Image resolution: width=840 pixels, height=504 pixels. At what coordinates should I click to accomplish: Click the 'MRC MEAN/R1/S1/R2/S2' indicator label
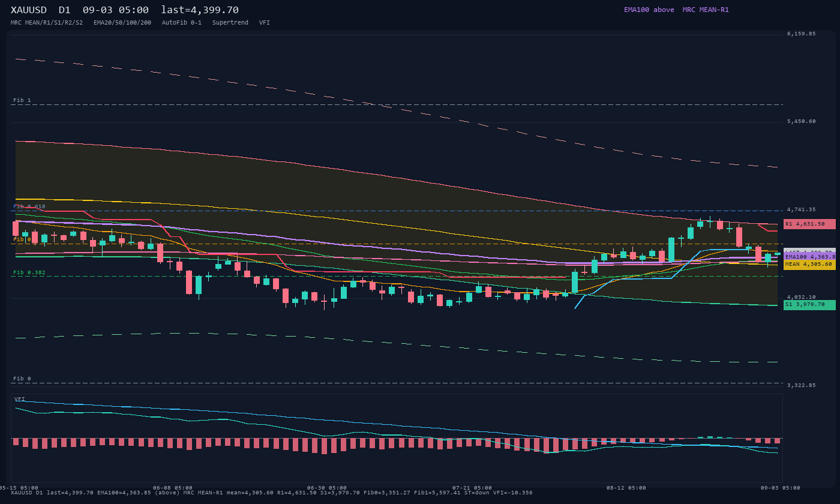tap(47, 23)
